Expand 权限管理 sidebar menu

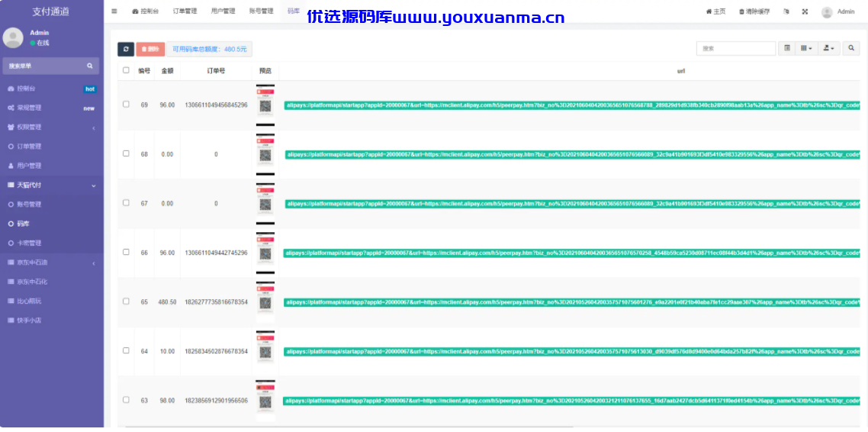pos(51,127)
